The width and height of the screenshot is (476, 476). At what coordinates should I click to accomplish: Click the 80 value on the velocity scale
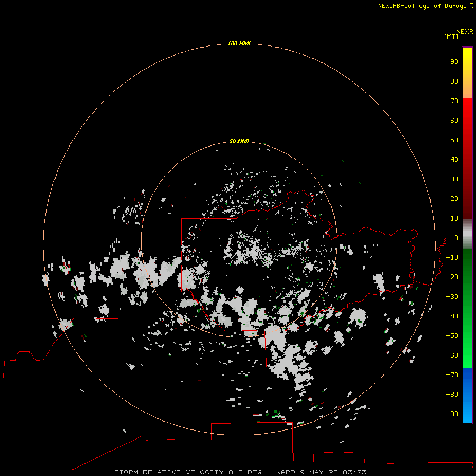(454, 81)
